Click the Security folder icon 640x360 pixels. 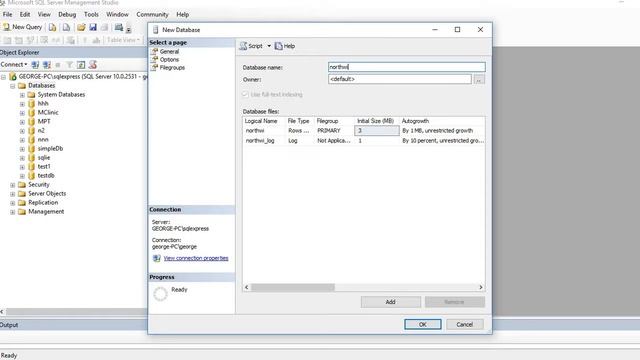[x=22, y=185]
